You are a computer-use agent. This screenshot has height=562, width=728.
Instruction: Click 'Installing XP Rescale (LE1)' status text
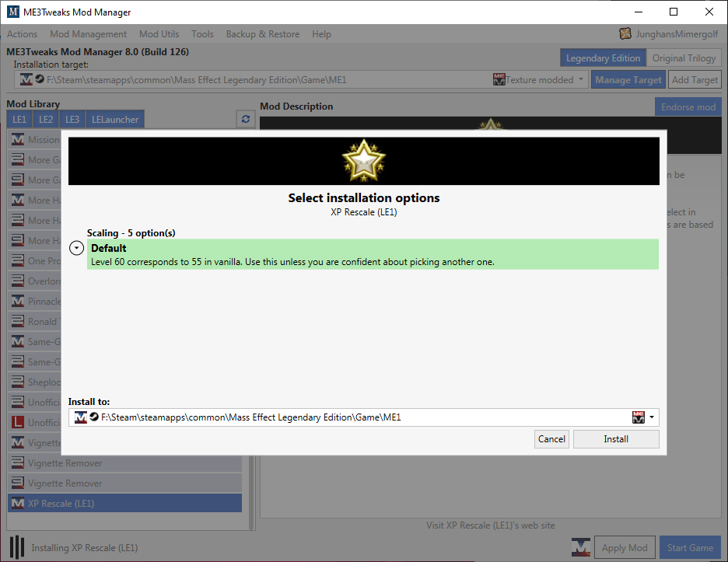[85, 547]
